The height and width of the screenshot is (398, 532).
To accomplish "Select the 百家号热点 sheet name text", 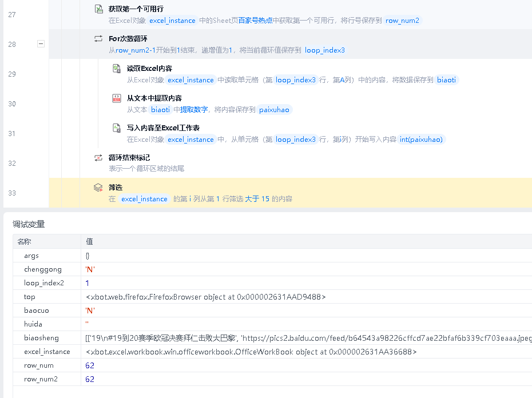I will (x=255, y=21).
